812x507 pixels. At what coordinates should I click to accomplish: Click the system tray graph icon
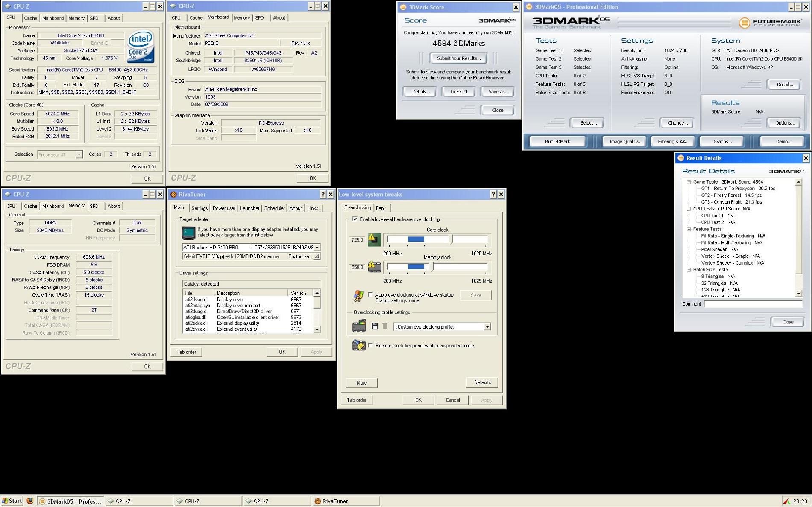[786, 501]
